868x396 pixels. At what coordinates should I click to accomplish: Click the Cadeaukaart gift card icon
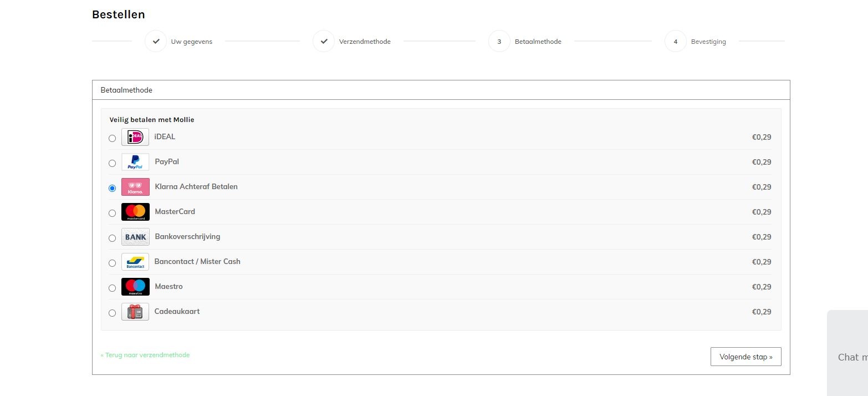pyautogui.click(x=135, y=312)
